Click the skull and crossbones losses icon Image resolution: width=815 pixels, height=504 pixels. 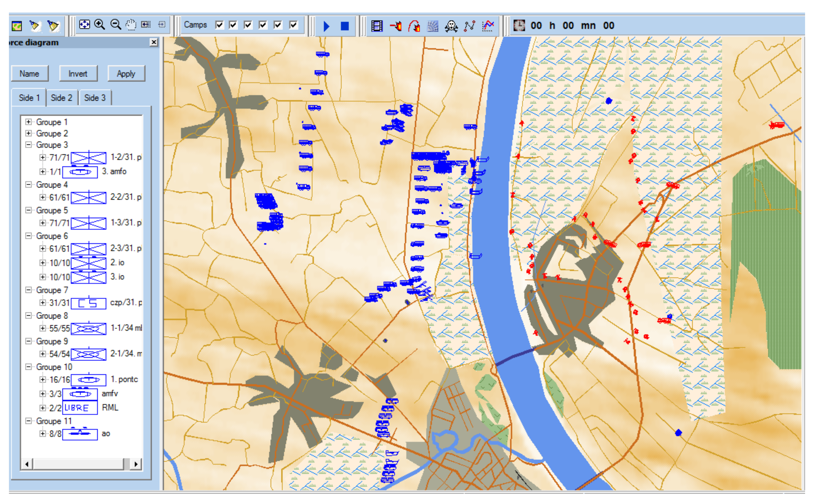(451, 26)
